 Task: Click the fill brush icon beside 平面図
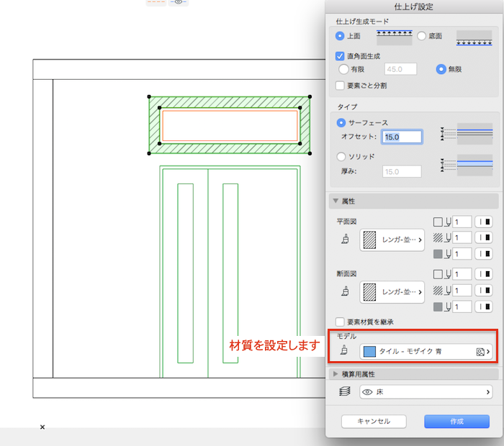tap(344, 240)
